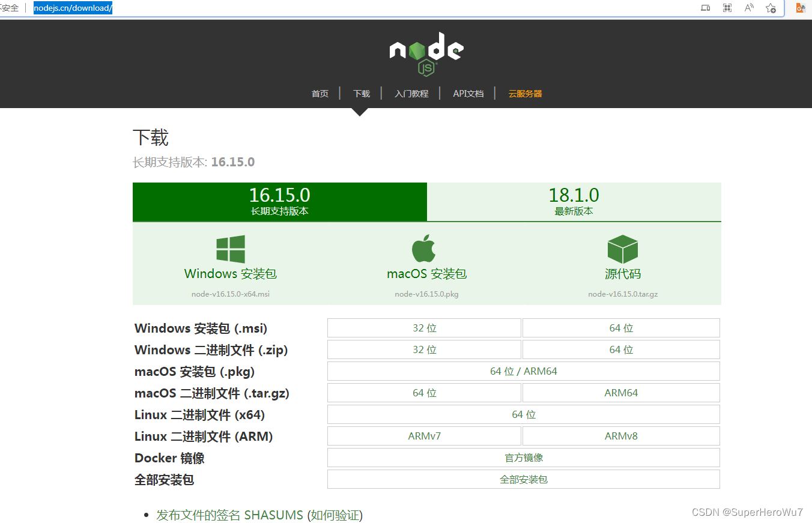Download the macOS .tar.gz 64 位 binary

click(x=424, y=393)
